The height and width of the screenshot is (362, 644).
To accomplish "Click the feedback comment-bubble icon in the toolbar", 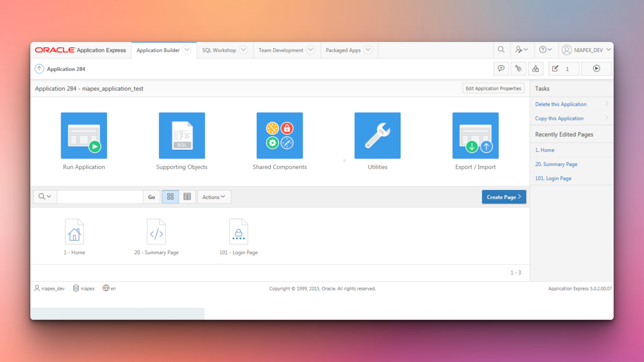I will 501,69.
